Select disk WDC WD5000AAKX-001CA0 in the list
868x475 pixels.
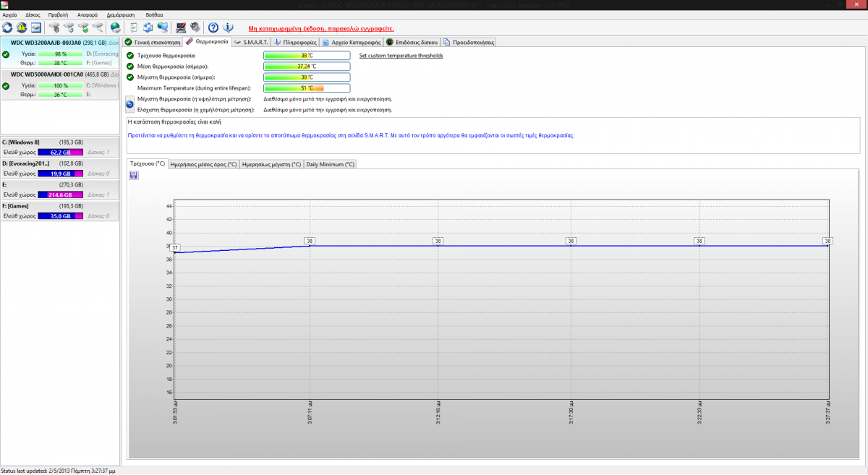(x=60, y=84)
